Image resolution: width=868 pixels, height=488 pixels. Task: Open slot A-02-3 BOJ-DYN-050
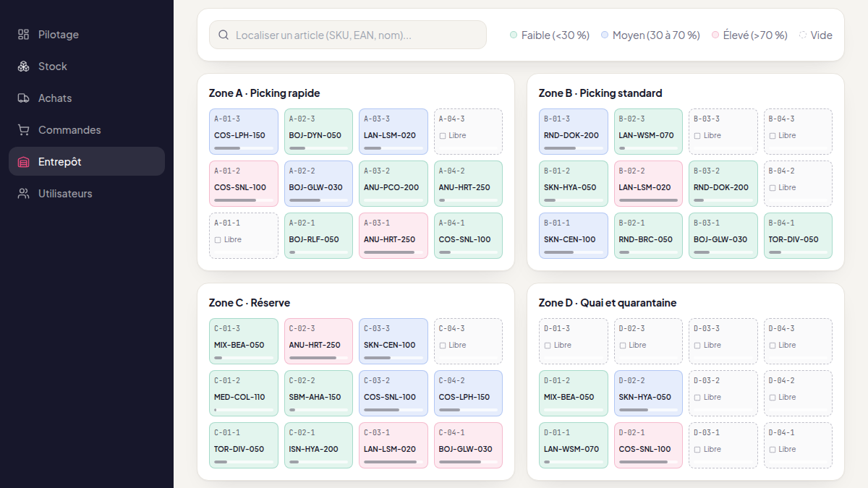(318, 132)
